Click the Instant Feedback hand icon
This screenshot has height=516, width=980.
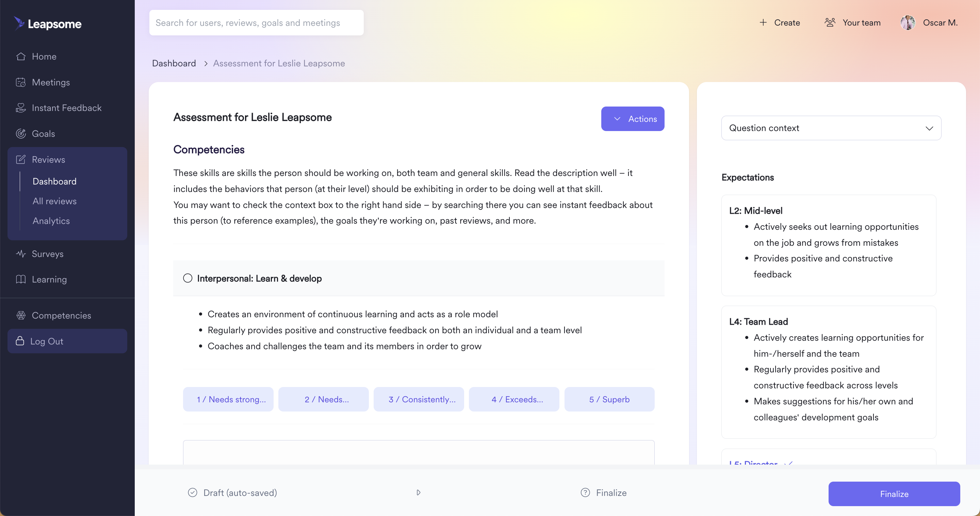[21, 108]
